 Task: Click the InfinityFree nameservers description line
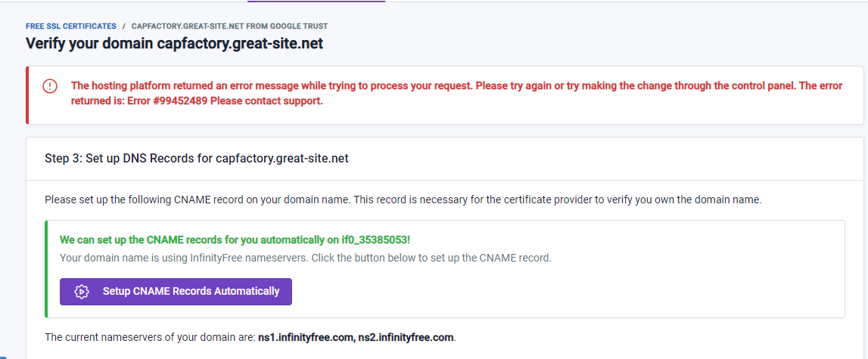(305, 258)
